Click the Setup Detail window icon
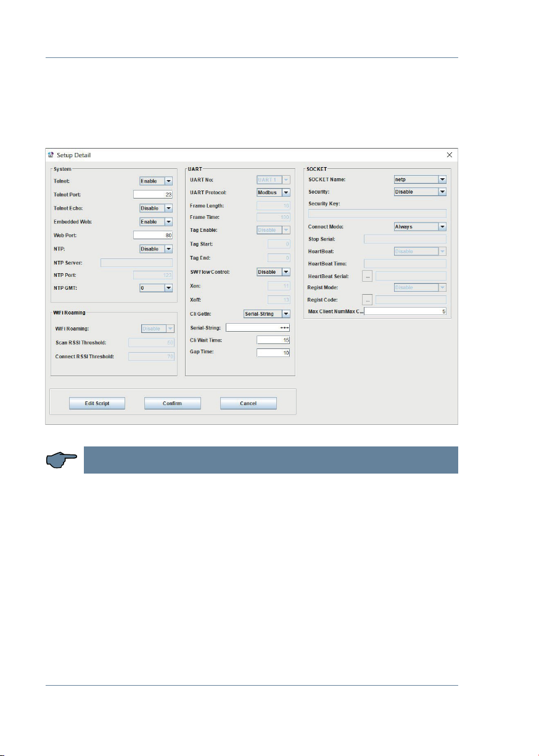 click(51, 154)
